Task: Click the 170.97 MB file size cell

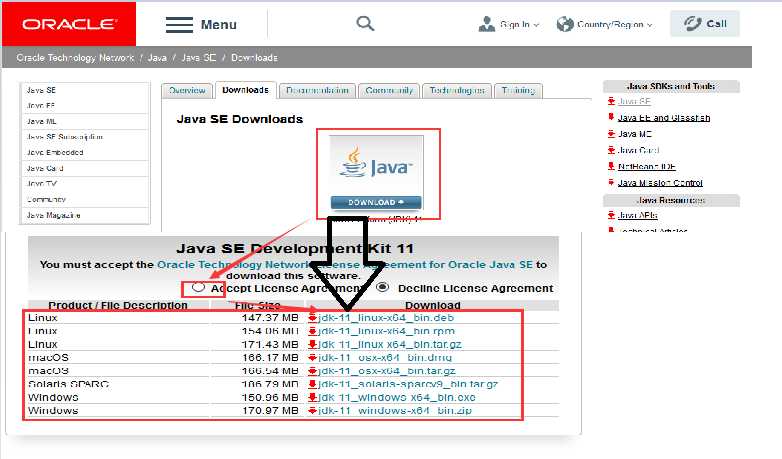Action: [270, 411]
